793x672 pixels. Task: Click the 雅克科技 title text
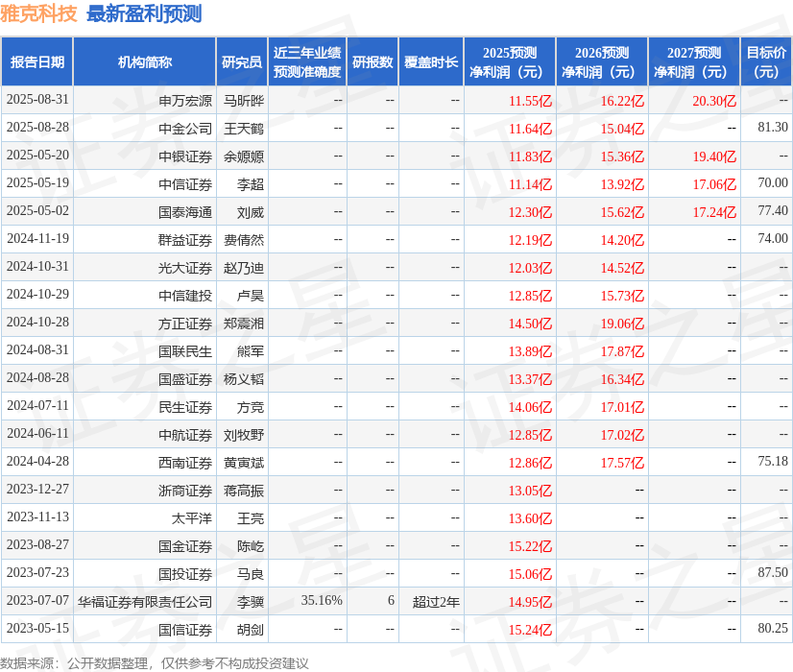tap(38, 13)
